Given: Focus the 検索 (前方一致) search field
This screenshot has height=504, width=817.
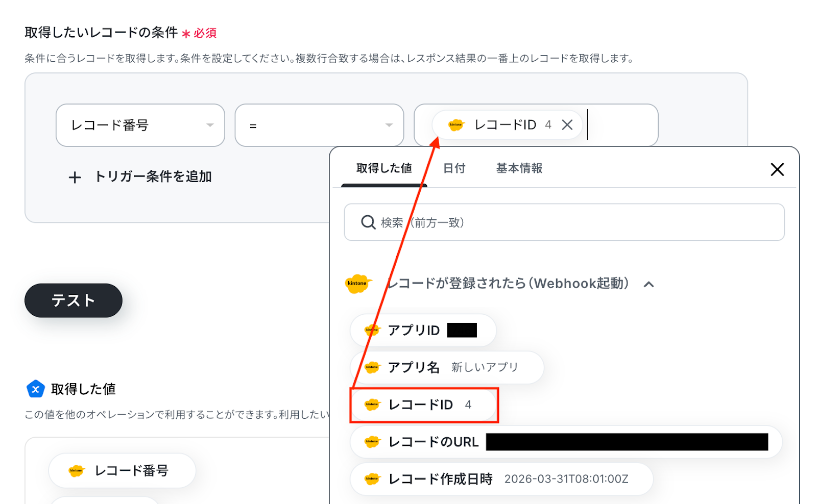Looking at the screenshot, I should tap(564, 222).
